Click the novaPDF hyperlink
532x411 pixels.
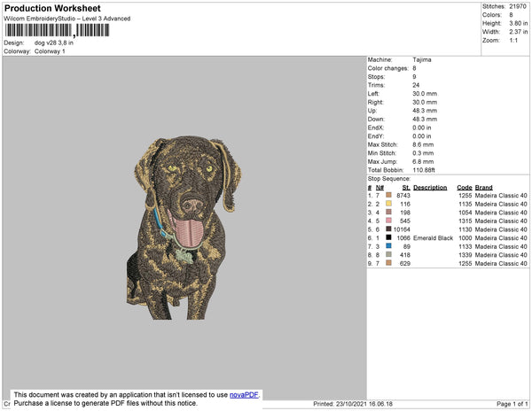[244, 395]
